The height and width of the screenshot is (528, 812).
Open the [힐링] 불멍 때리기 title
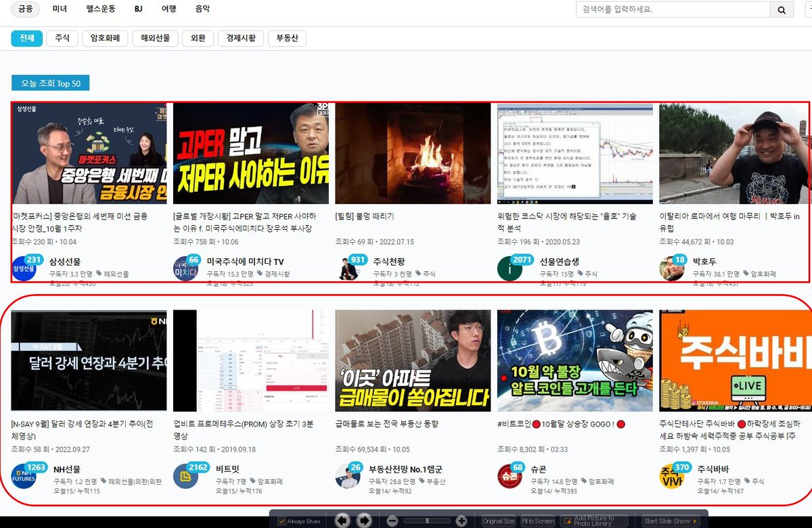[x=365, y=216]
